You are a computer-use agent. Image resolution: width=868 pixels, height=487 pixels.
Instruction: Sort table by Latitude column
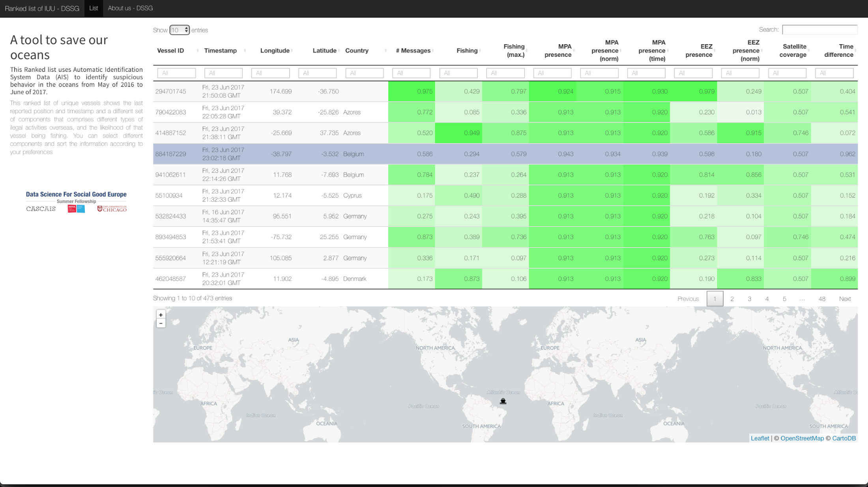point(318,50)
